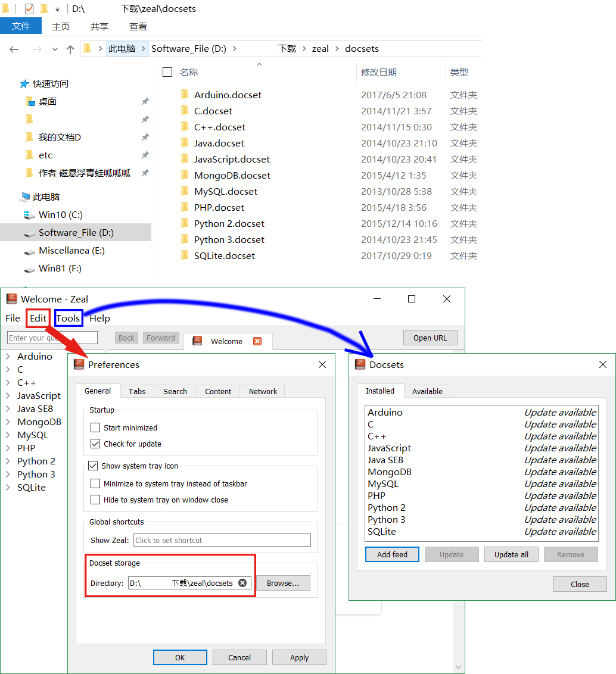Select Miscellanea (E:) drive icon
The image size is (616, 674).
point(30,251)
